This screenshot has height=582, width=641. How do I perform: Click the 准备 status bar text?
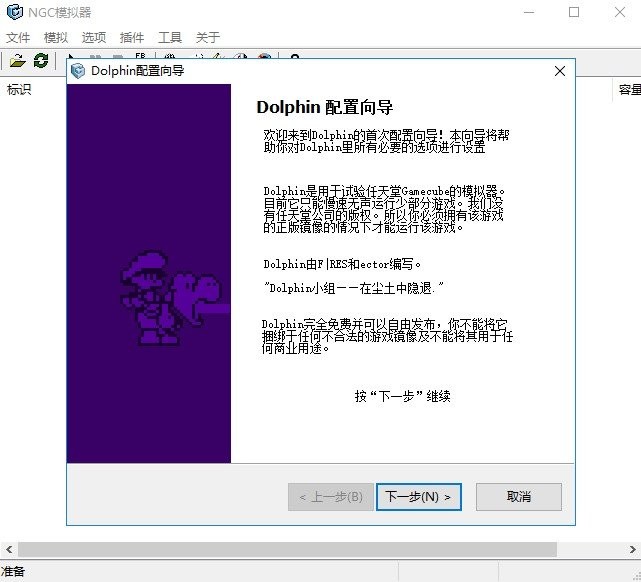pos(13,571)
